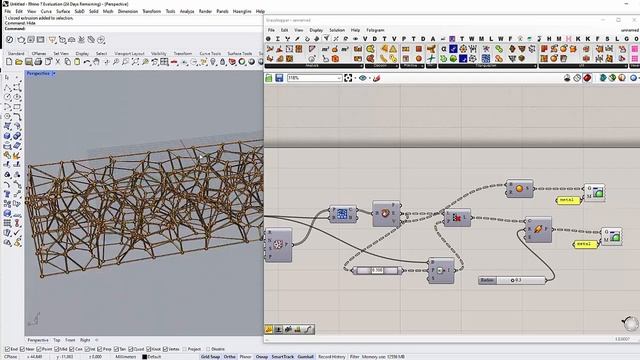Click Record History in the status bar

tap(331, 357)
